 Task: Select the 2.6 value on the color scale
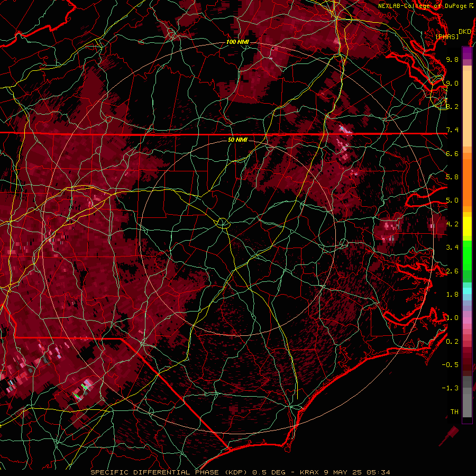(452, 271)
